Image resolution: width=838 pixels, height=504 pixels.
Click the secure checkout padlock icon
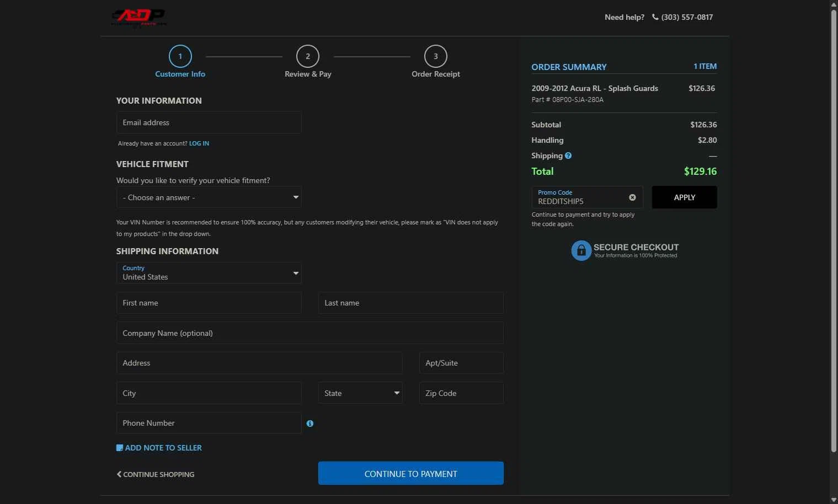(581, 250)
